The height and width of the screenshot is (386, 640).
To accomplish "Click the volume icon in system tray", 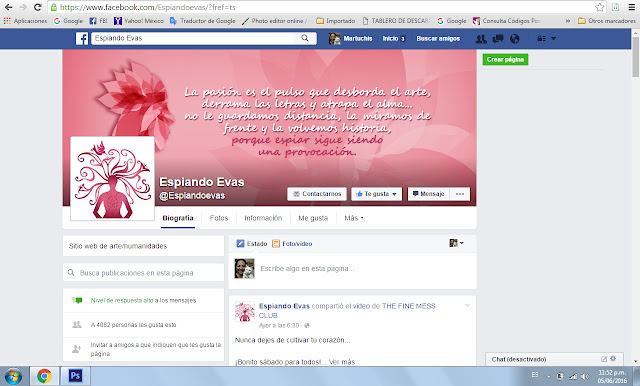I will pos(584,376).
